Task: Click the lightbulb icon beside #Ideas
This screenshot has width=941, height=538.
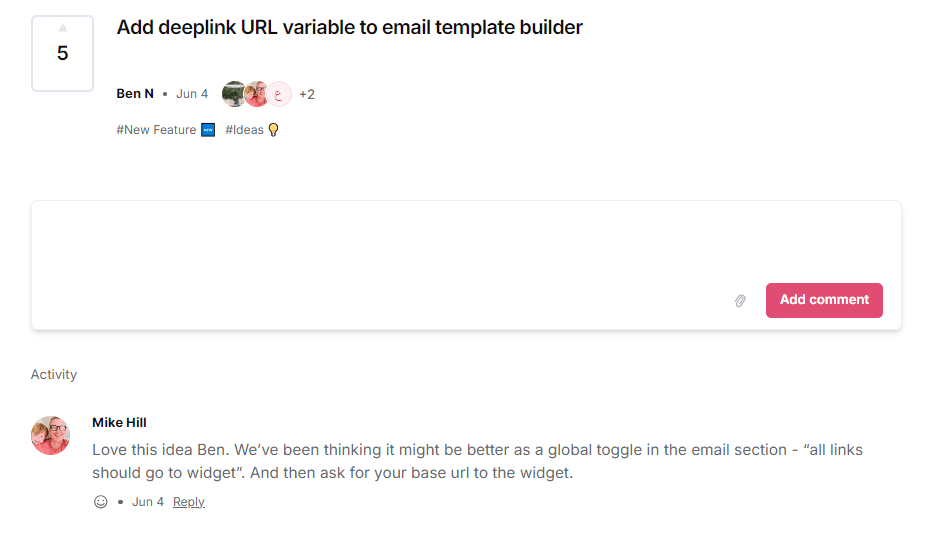Action: 274,130
